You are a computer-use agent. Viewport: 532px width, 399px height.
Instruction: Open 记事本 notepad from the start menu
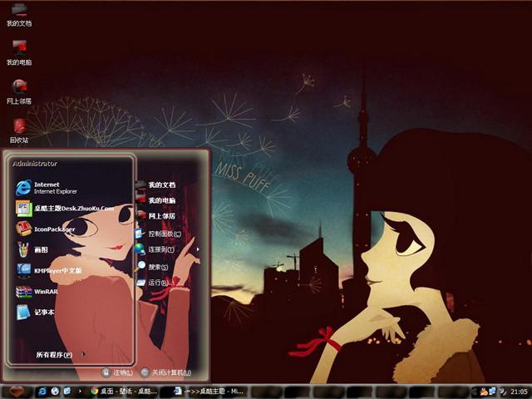click(x=35, y=313)
